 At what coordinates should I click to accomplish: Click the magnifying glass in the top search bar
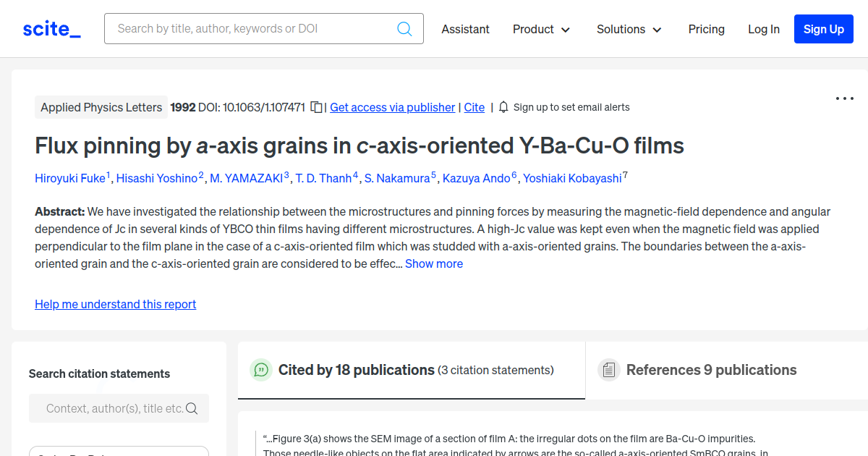pos(404,28)
